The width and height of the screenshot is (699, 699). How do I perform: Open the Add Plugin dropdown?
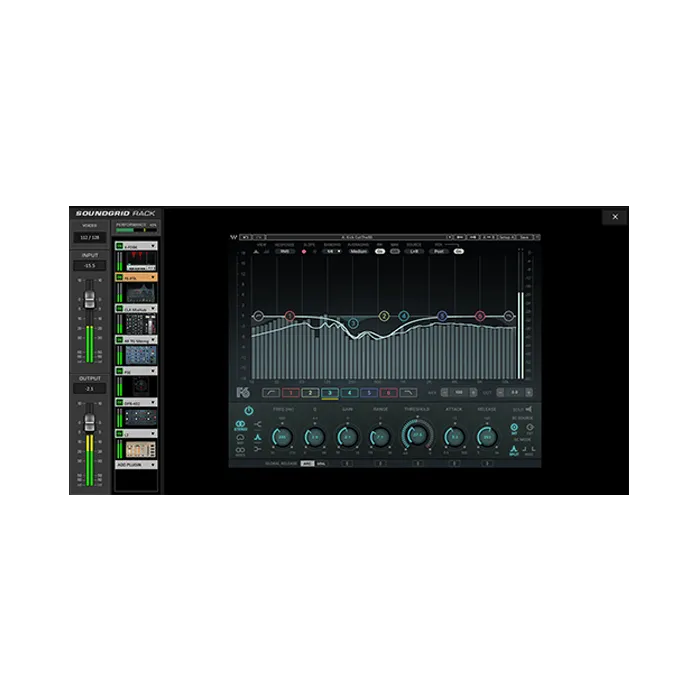(x=136, y=465)
